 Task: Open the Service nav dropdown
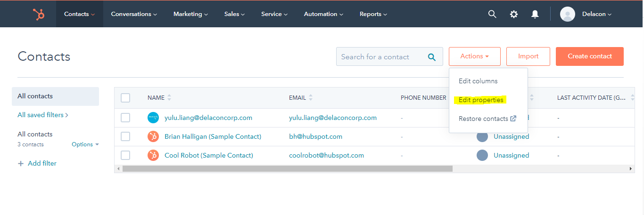274,14
